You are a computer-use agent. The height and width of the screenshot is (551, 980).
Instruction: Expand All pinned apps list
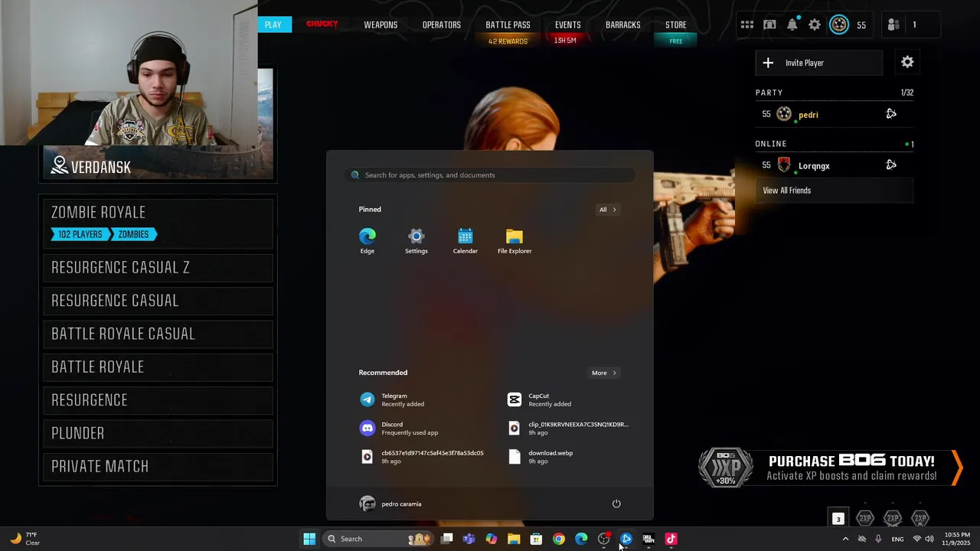(x=607, y=210)
